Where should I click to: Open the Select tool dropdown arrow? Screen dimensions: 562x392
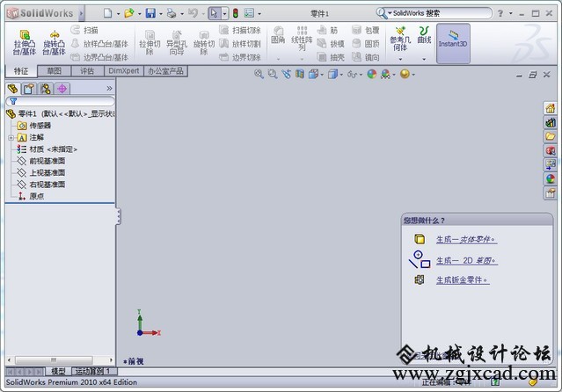225,13
